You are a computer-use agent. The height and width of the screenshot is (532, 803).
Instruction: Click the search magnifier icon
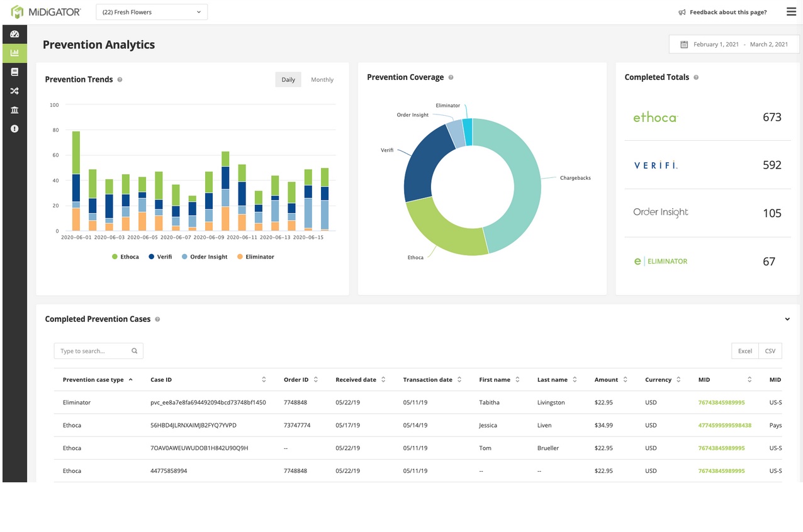coord(135,351)
